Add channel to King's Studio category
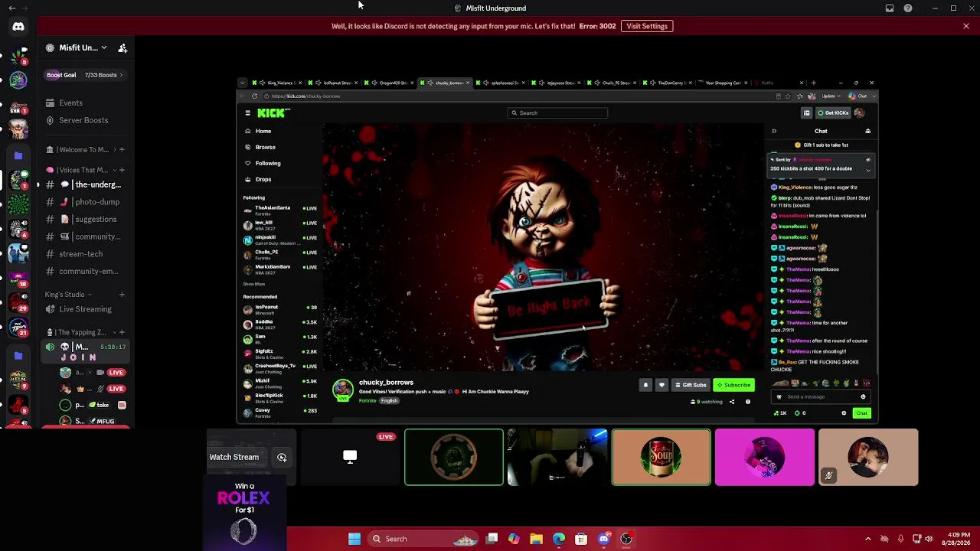The width and height of the screenshot is (980, 551). click(122, 295)
